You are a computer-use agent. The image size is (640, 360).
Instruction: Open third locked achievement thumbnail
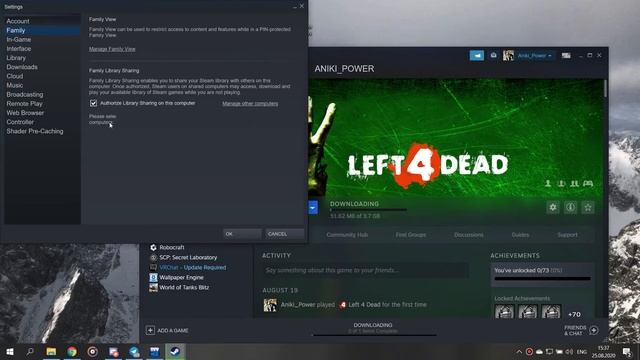pos(551,312)
